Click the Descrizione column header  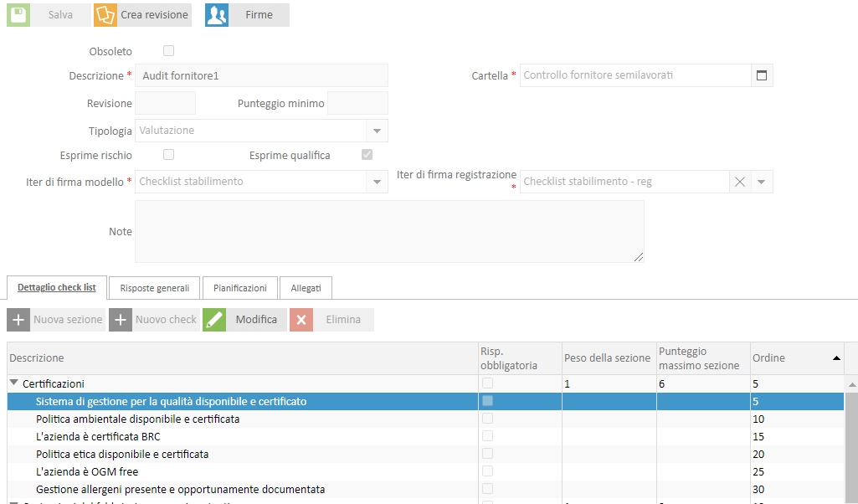pos(243,358)
